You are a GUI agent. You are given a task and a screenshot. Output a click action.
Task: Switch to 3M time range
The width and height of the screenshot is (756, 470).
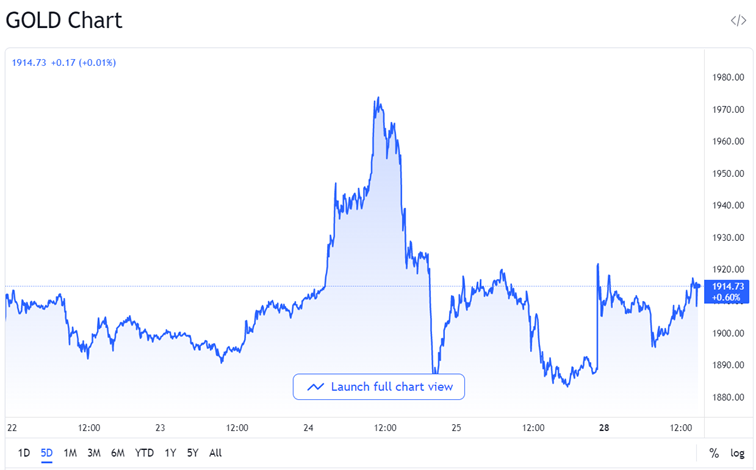click(94, 453)
